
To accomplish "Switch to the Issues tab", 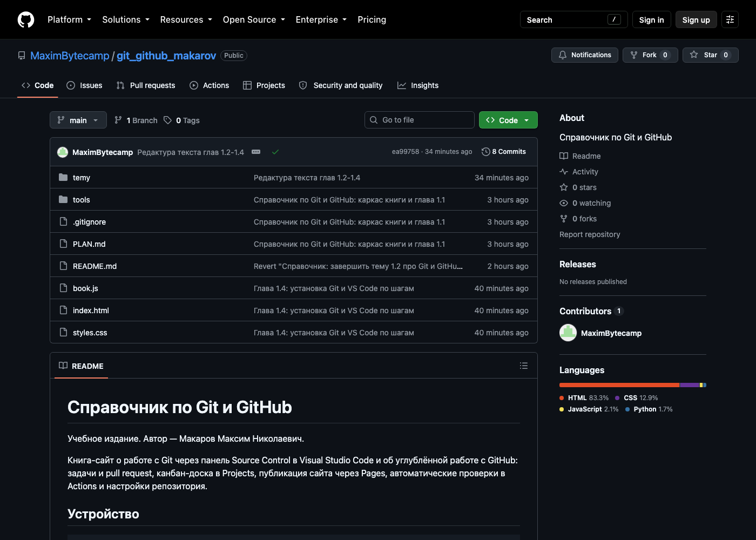I will point(84,85).
